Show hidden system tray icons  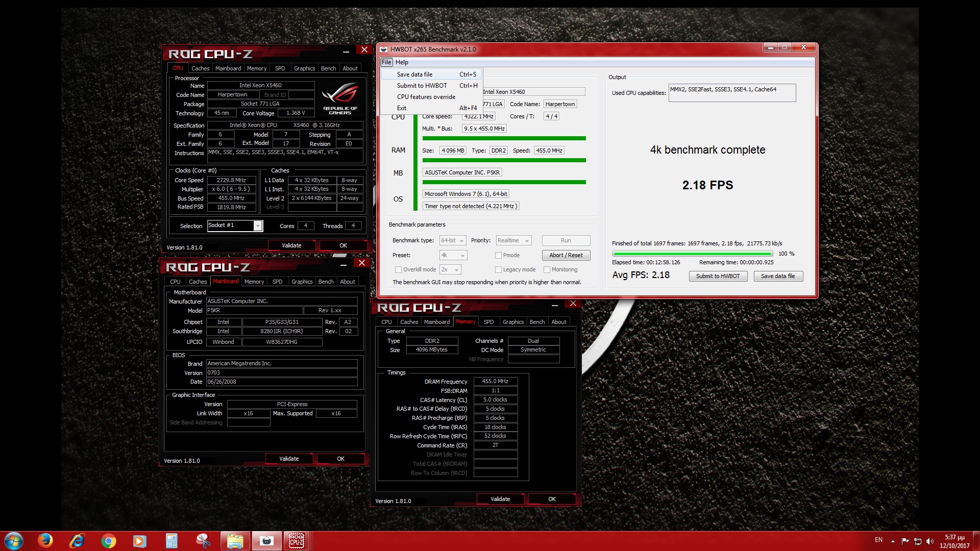pyautogui.click(x=893, y=541)
